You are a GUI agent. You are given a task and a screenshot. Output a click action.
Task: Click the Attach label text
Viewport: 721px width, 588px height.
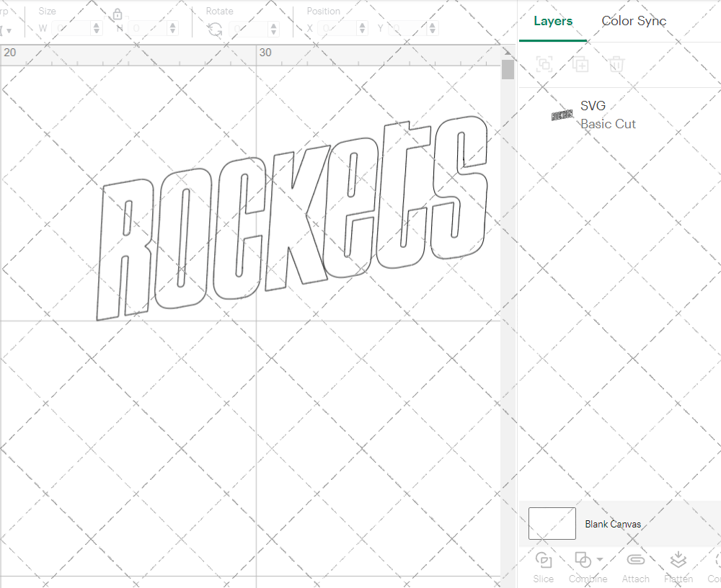click(635, 579)
